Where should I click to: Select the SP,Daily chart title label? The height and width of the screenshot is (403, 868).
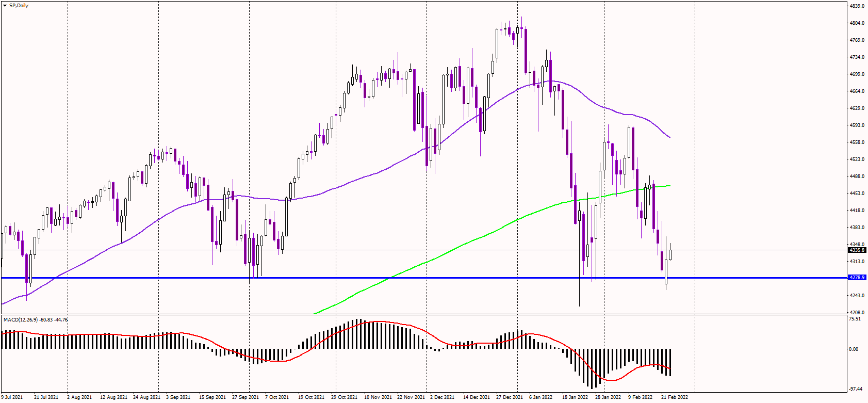[19, 6]
